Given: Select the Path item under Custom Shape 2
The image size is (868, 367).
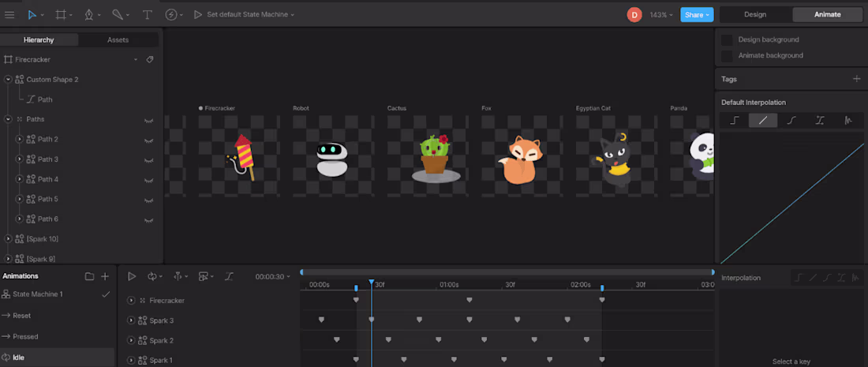Looking at the screenshot, I should 45,99.
